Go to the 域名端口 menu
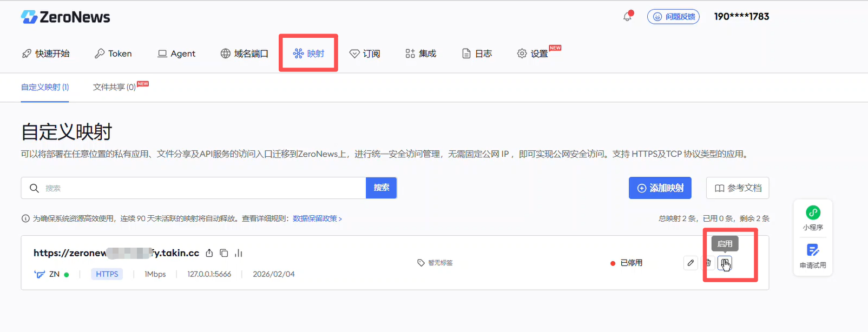 tap(245, 54)
